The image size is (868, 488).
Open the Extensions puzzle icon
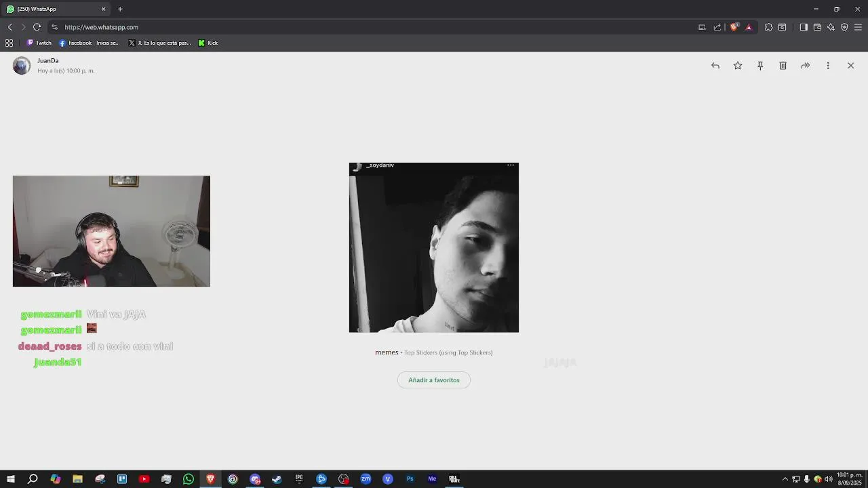[x=768, y=27]
